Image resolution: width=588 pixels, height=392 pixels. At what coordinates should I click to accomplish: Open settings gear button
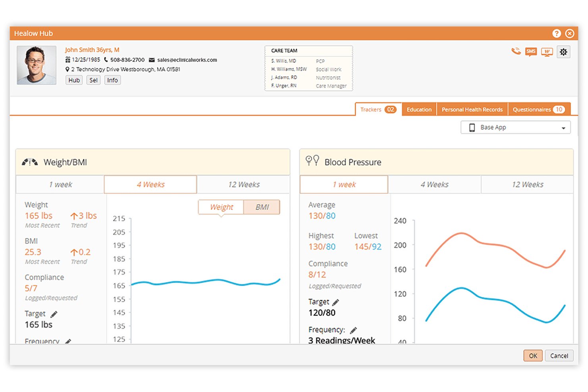click(563, 52)
